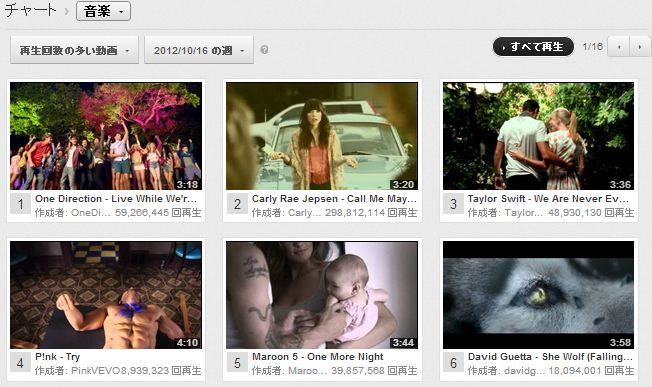The height and width of the screenshot is (387, 652).
Task: Click the 8,939,323 回再生 view count
Action: [x=161, y=371]
